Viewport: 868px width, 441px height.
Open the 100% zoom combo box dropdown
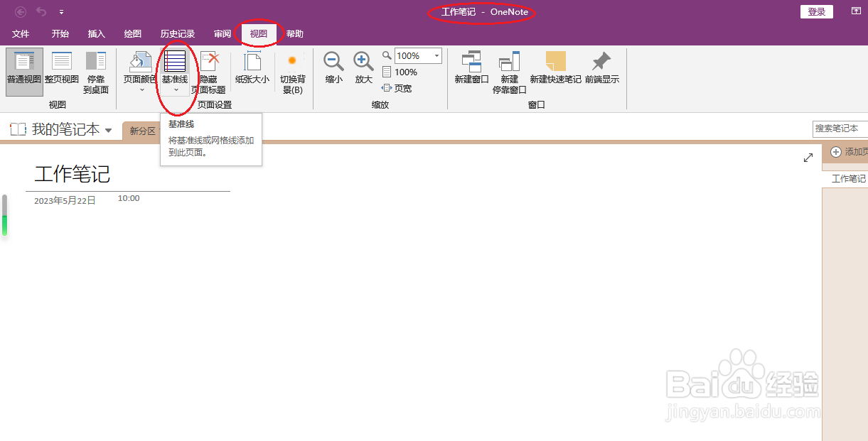(x=436, y=55)
